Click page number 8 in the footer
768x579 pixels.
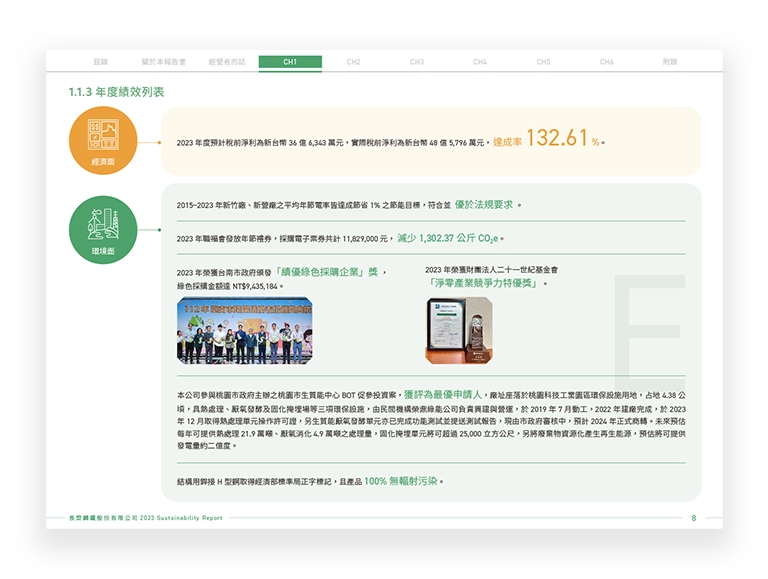click(694, 518)
